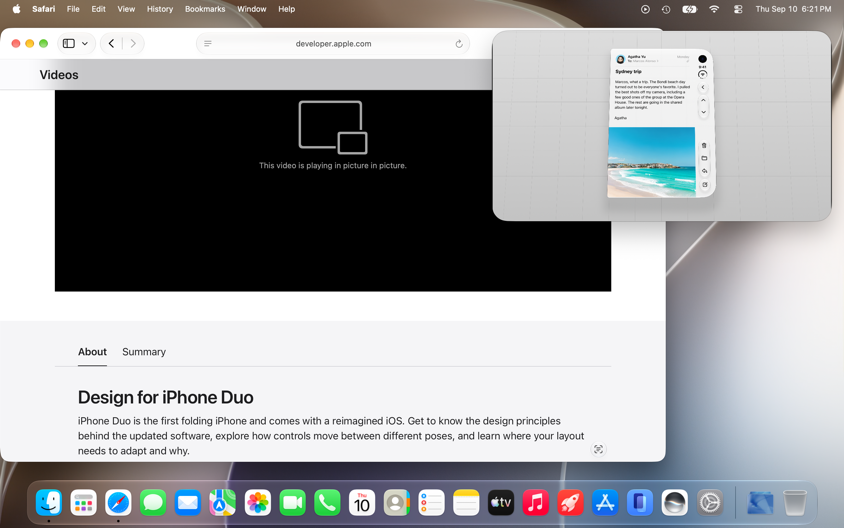Open the Videos heading link
This screenshot has width=844, height=528.
59,75
